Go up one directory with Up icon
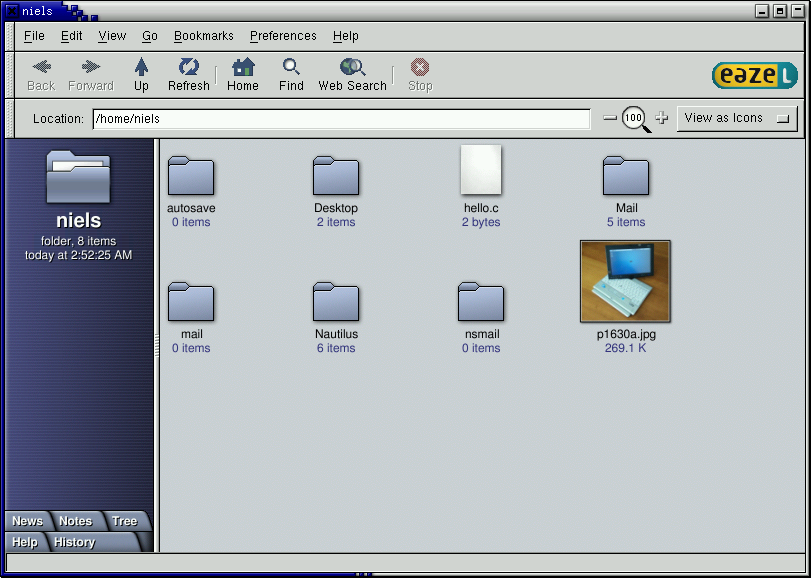 click(x=141, y=67)
